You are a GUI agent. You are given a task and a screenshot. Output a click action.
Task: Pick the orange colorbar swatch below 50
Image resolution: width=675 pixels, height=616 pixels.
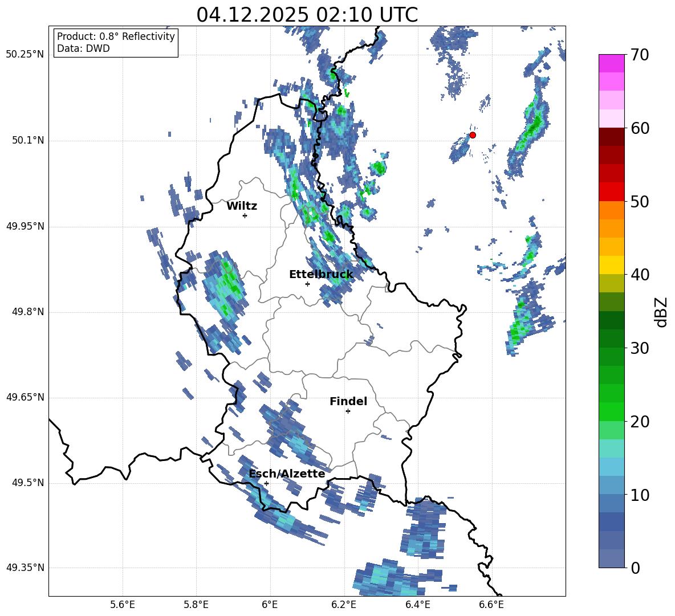(x=612, y=210)
